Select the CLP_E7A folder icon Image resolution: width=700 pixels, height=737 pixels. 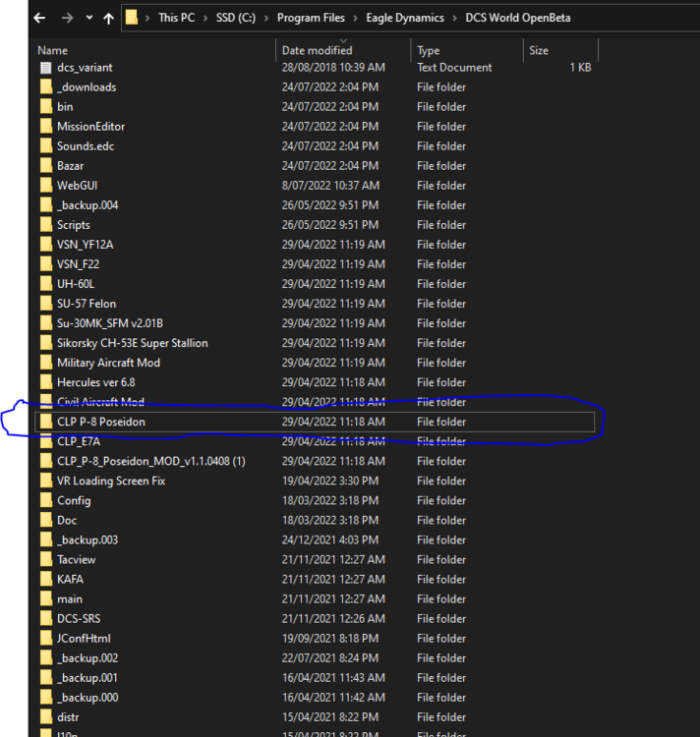pos(45,441)
